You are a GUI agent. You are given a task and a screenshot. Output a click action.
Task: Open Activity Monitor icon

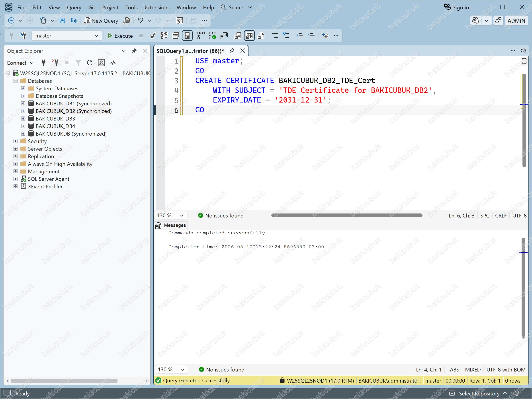113,63
